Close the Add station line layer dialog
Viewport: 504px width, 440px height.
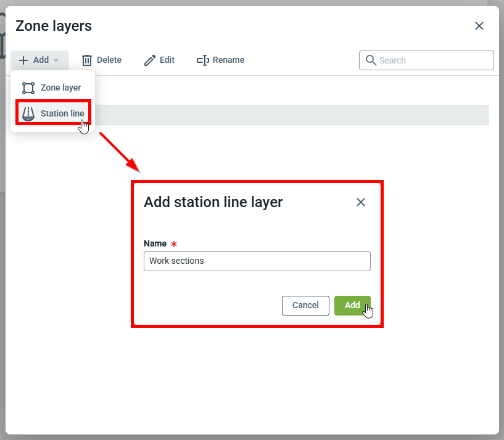pos(361,202)
